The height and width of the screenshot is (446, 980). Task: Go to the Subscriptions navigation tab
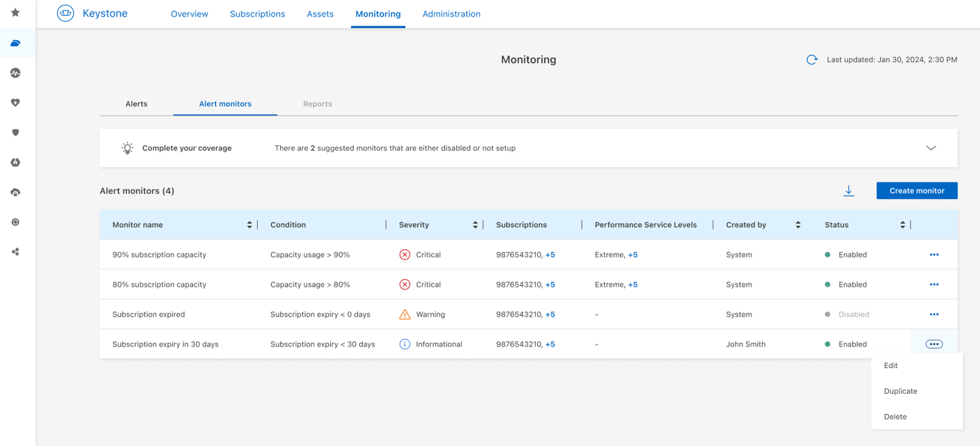(257, 14)
